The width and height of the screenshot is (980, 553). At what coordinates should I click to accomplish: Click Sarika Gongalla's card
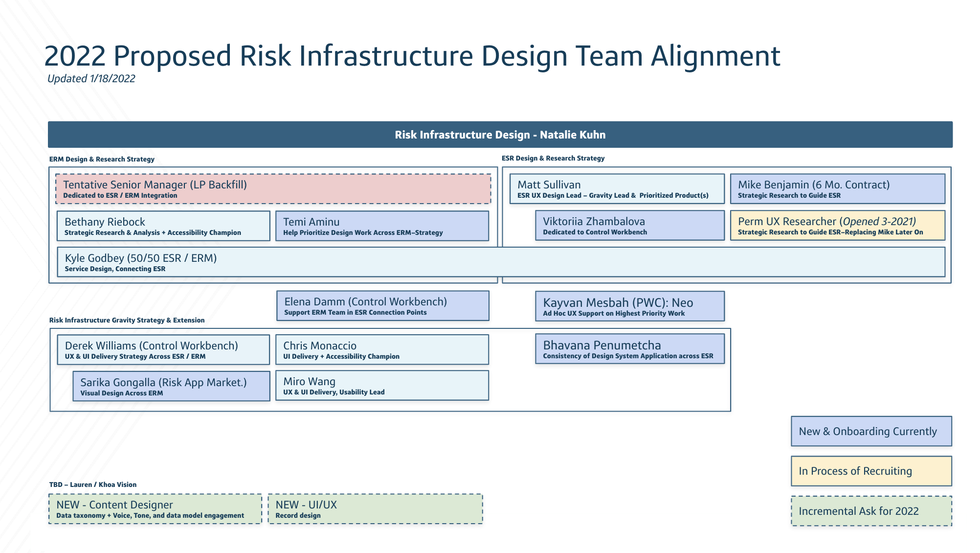pyautogui.click(x=171, y=386)
